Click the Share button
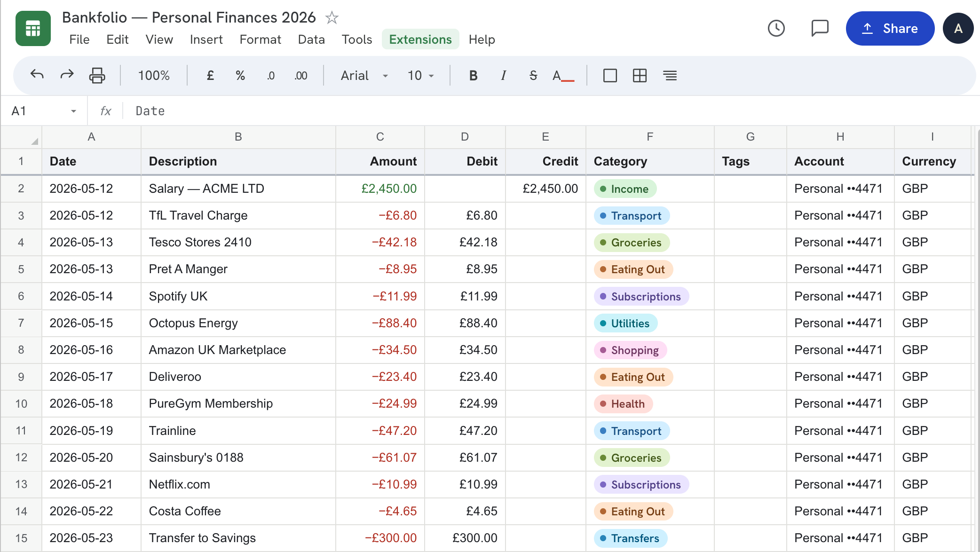 click(x=890, y=28)
